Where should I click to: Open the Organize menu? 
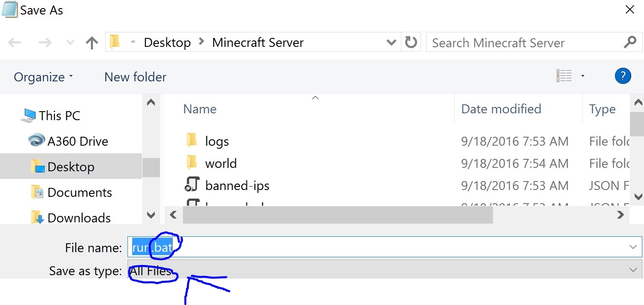pyautogui.click(x=43, y=77)
